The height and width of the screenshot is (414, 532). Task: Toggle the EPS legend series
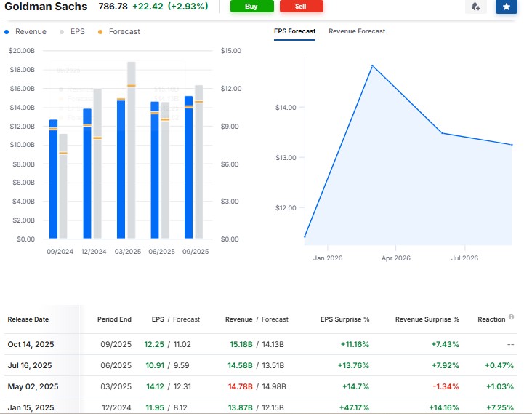(73, 32)
